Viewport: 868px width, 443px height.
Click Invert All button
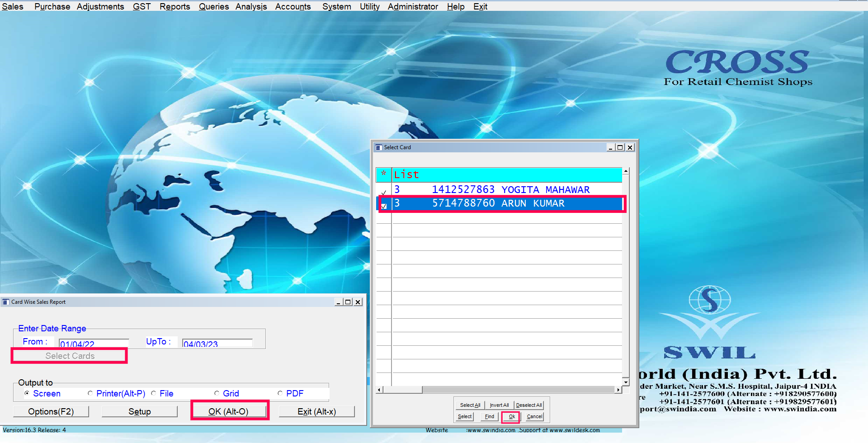[499, 405]
